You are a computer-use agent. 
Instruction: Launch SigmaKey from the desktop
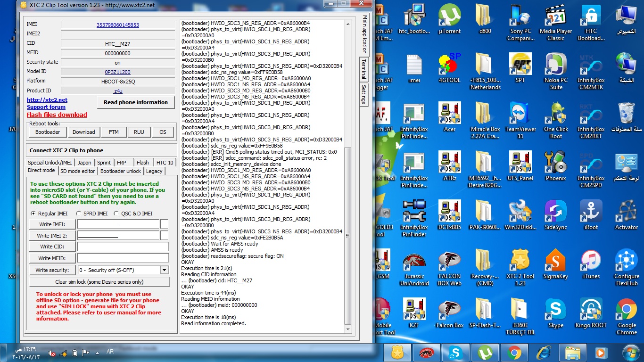(556, 264)
